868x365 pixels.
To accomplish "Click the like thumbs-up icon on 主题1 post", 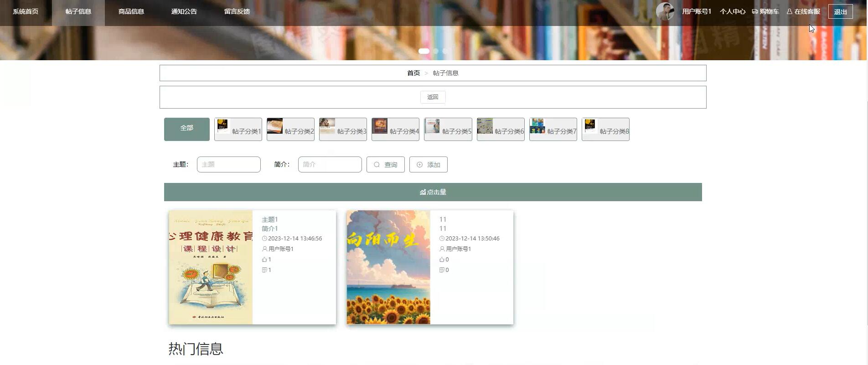I will point(264,260).
